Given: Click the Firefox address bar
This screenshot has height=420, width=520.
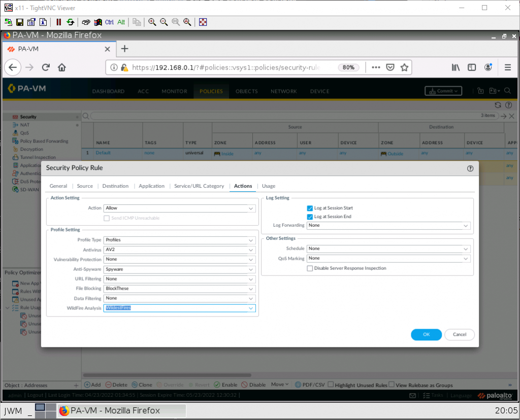Looking at the screenshot, I should coord(229,67).
